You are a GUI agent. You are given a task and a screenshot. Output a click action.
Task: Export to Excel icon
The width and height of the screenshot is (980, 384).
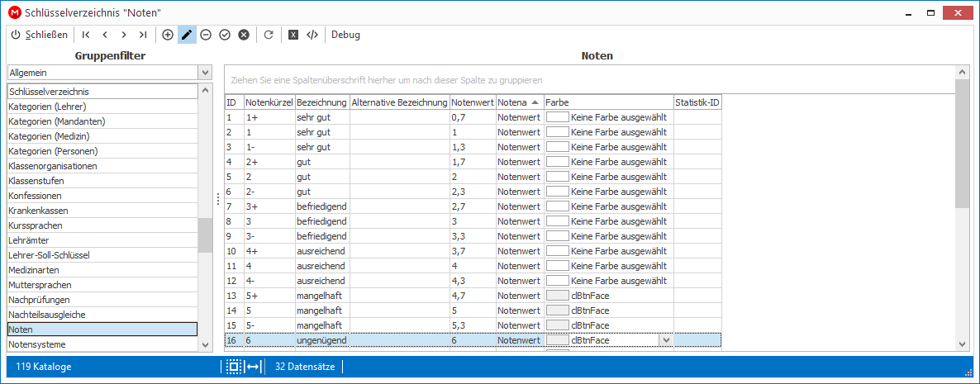click(x=293, y=35)
